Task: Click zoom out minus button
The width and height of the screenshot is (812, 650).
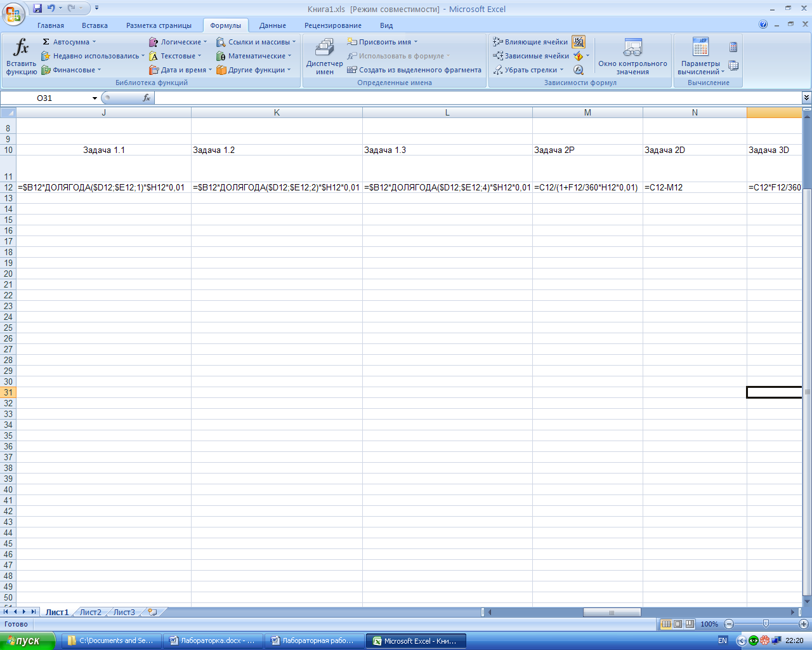Action: click(729, 624)
